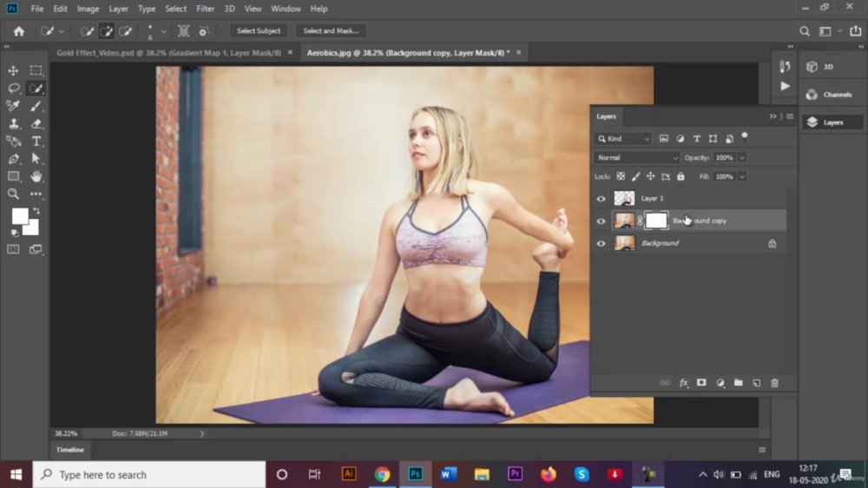The height and width of the screenshot is (488, 868).
Task: Create a new group folder icon
Action: [x=738, y=383]
